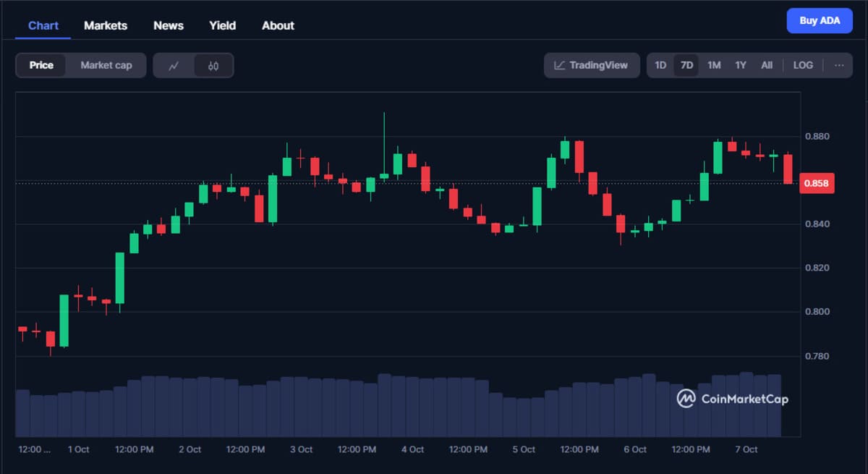
Task: Switch to line chart view icon
Action: (174, 65)
